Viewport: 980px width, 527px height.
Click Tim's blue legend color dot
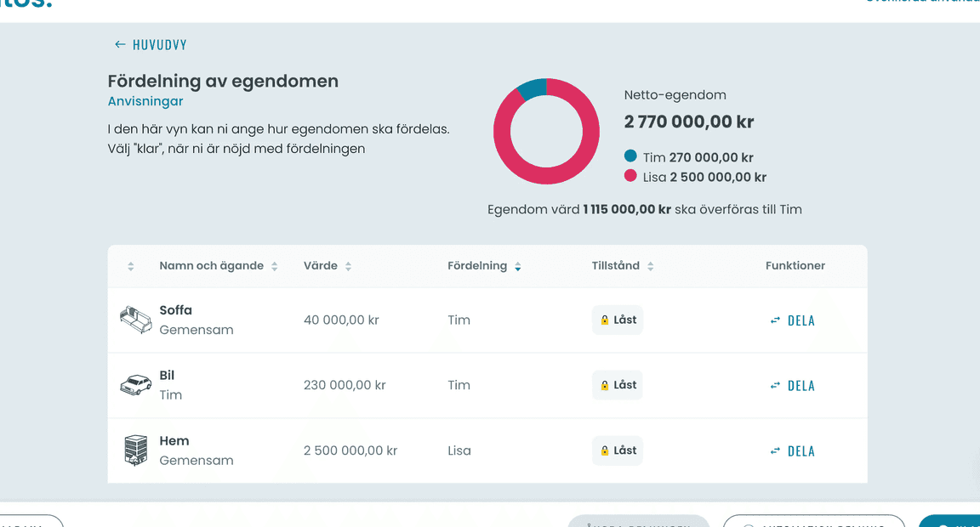[630, 156]
